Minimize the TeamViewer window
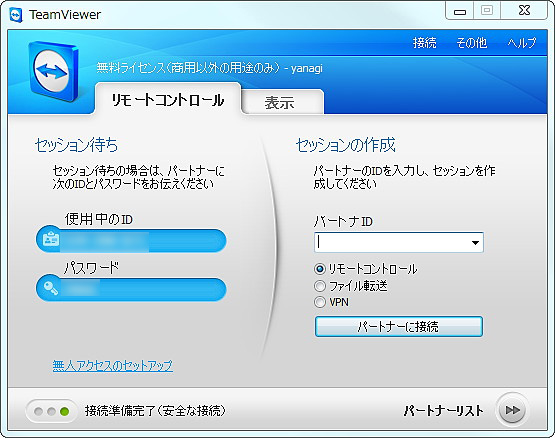Viewport: 555px width, 438px height. (460, 12)
